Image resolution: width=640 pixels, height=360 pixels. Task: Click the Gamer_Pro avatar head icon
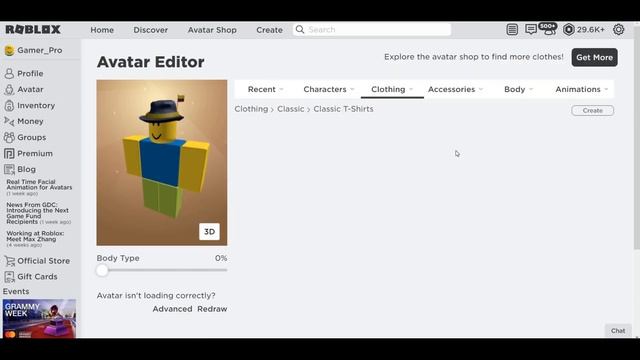click(9, 50)
